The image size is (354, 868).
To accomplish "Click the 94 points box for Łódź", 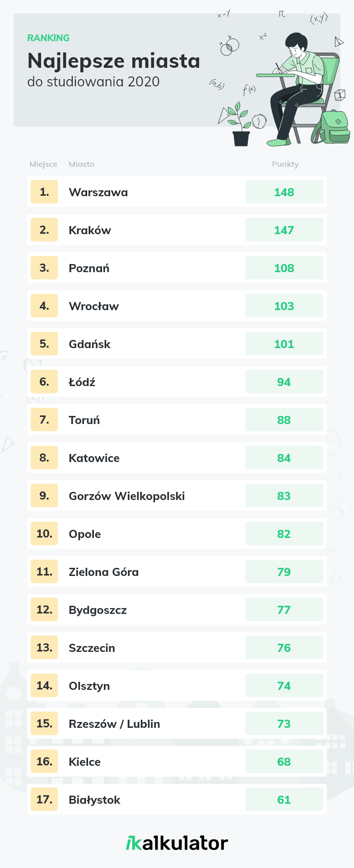I will pos(284,382).
